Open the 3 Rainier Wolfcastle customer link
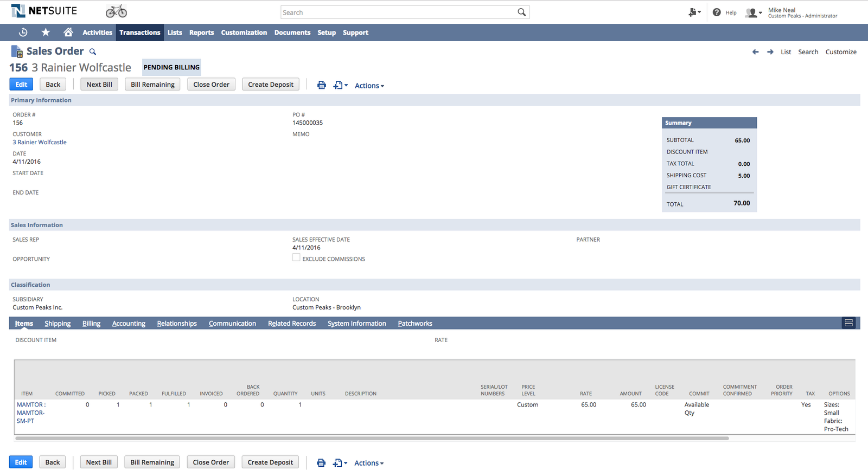The width and height of the screenshot is (868, 470). coord(40,143)
